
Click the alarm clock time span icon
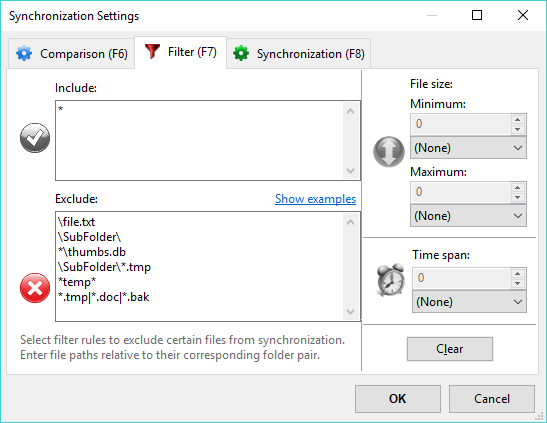[391, 280]
